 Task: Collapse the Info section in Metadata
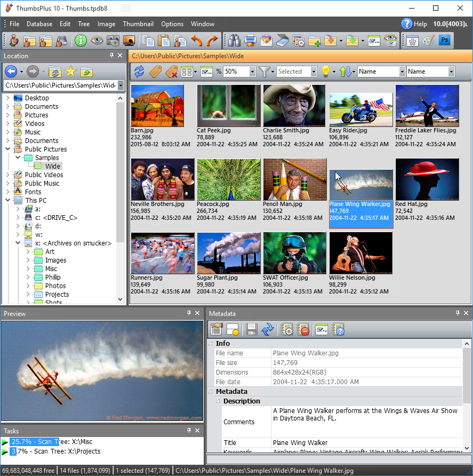click(211, 344)
